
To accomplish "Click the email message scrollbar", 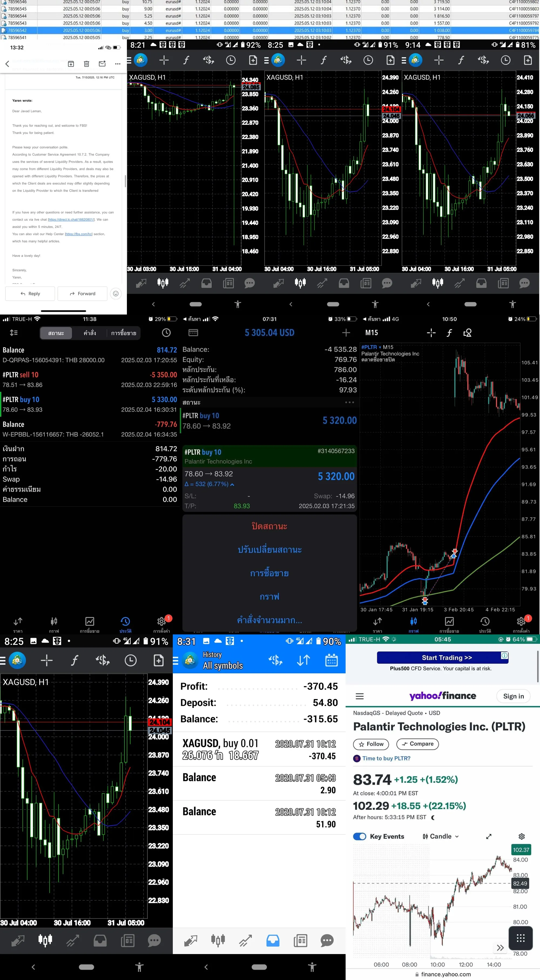I will tap(125, 181).
